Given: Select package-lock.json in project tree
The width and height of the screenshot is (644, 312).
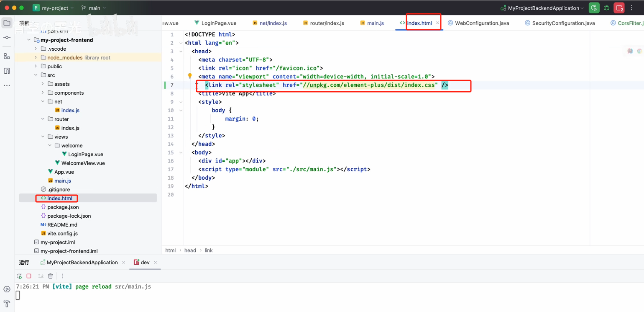Looking at the screenshot, I should click(x=69, y=216).
